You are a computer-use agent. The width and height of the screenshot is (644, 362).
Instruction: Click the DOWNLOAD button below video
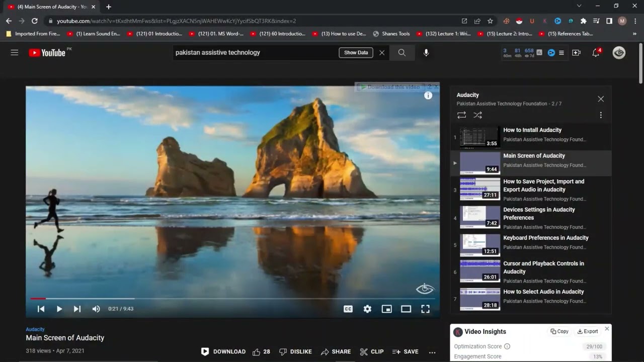click(223, 352)
